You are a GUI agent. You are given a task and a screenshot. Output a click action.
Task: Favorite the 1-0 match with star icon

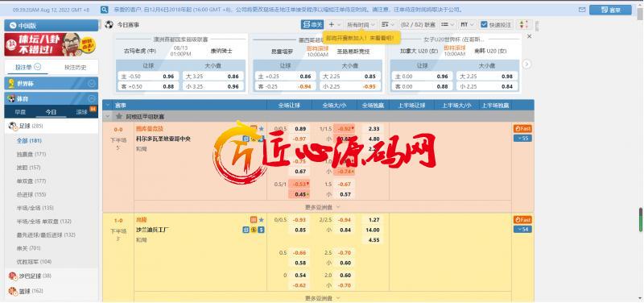click(261, 220)
